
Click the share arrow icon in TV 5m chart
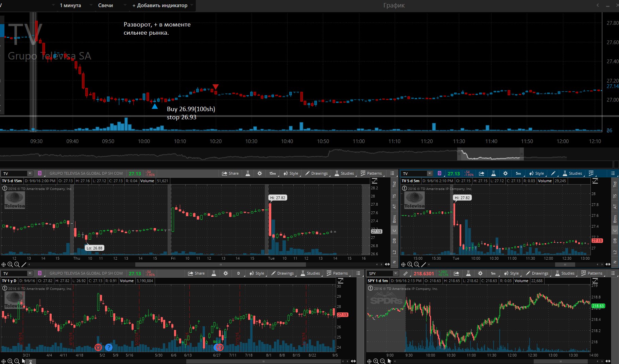point(481,173)
